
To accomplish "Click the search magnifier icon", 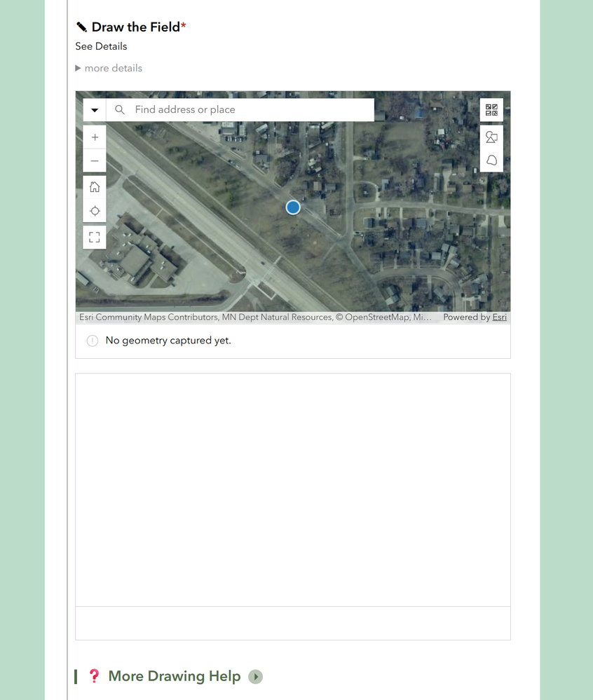I will pyautogui.click(x=120, y=110).
